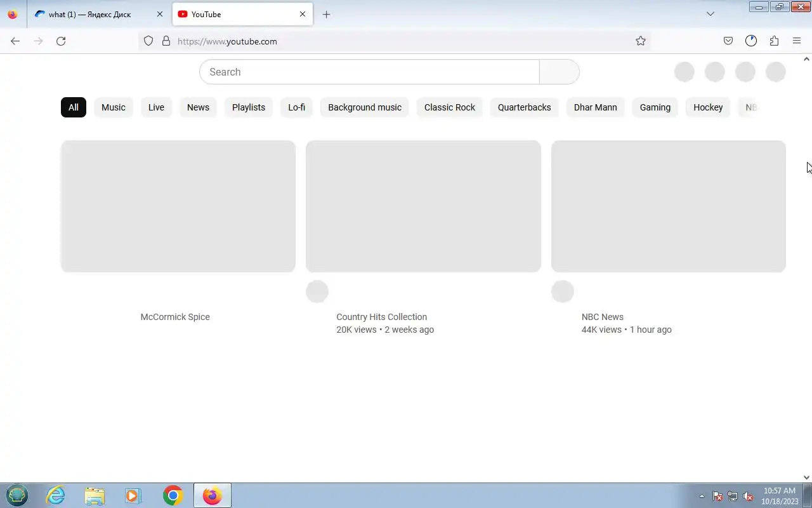812x508 pixels.
Task: Focus the YouTube Search field
Action: 369,72
